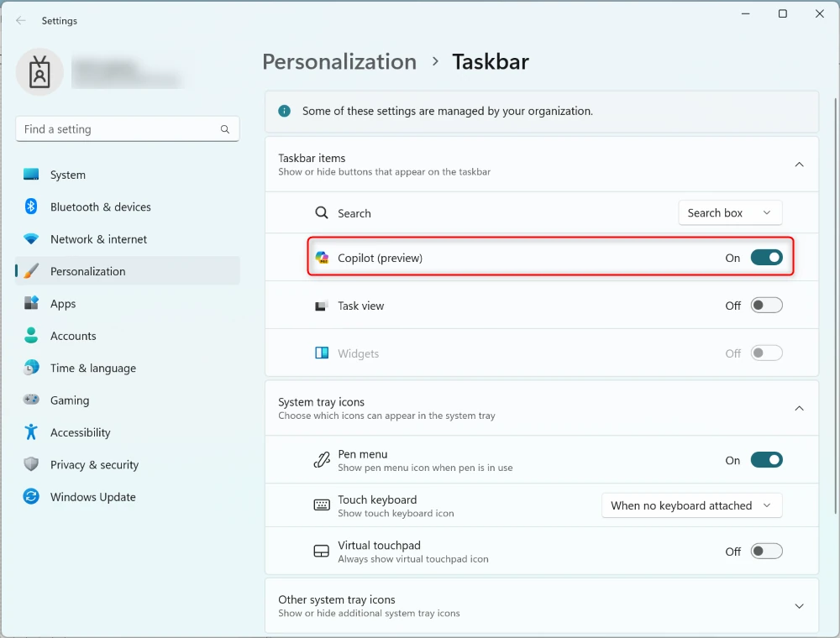Open Network & internet settings
This screenshot has height=638, width=840.
(128, 238)
